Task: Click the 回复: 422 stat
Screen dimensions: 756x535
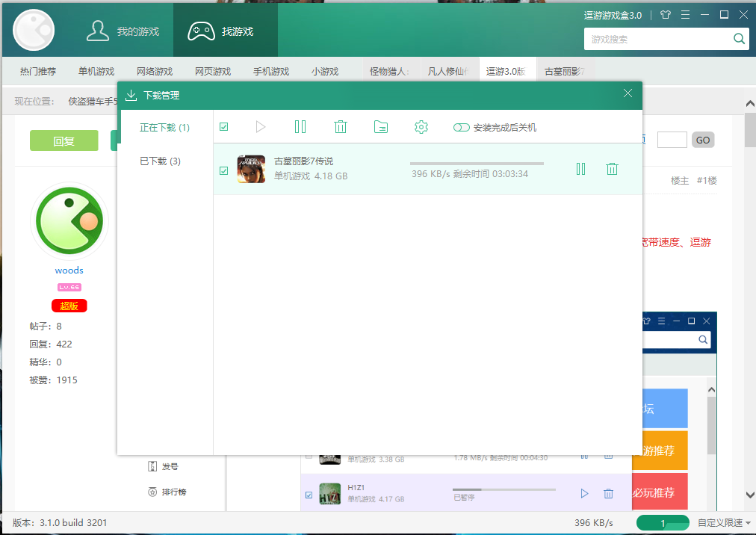Action: coord(51,344)
